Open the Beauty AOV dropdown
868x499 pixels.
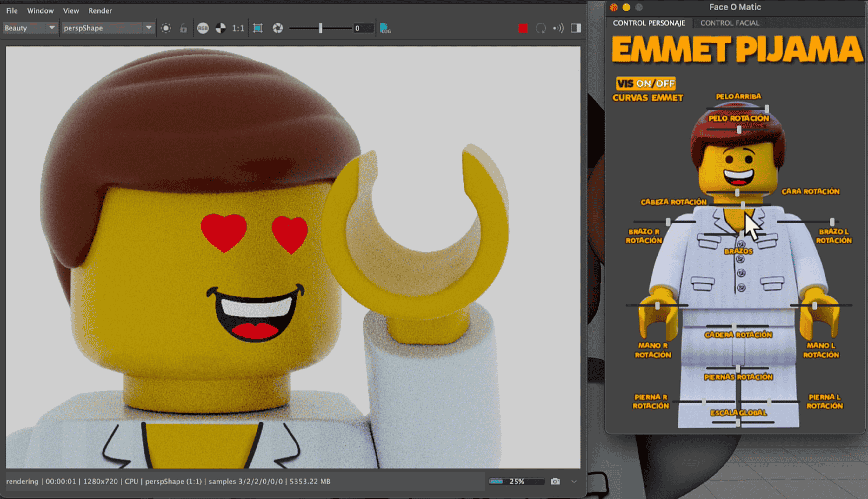click(51, 28)
